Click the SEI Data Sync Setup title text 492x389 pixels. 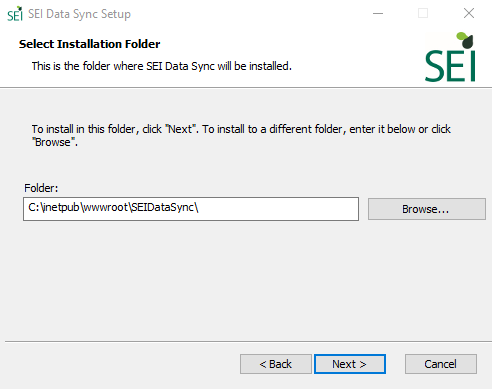79,14
